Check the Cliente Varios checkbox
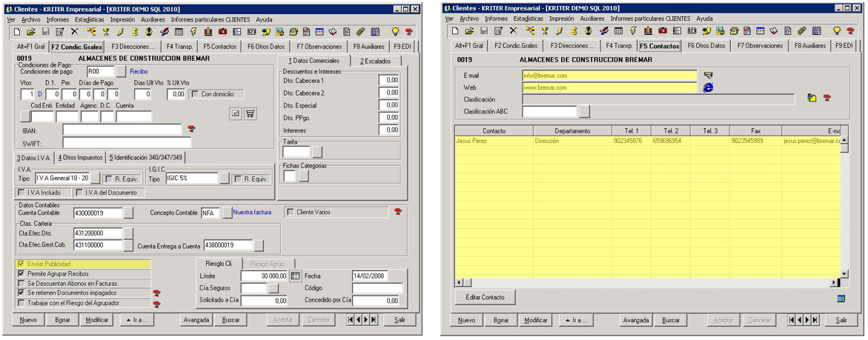Image resolution: width=868 pixels, height=340 pixels. tap(291, 212)
